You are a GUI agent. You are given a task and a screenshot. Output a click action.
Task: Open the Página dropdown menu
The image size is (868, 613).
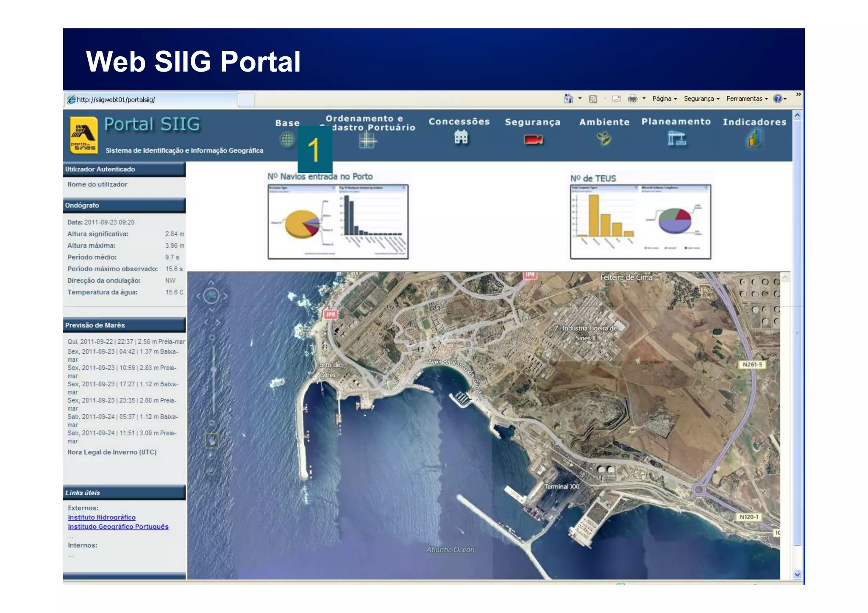[665, 99]
